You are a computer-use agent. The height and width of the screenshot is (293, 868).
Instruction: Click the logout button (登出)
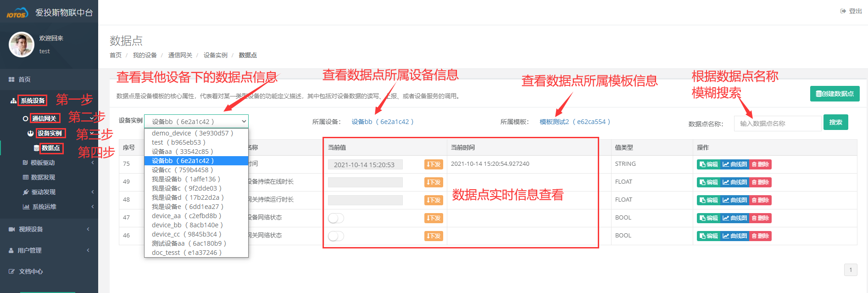851,11
